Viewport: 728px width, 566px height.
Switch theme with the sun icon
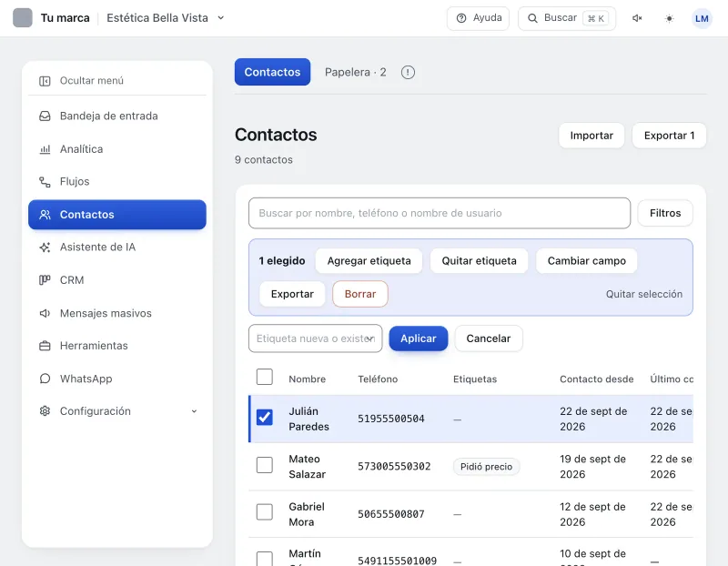pos(669,18)
